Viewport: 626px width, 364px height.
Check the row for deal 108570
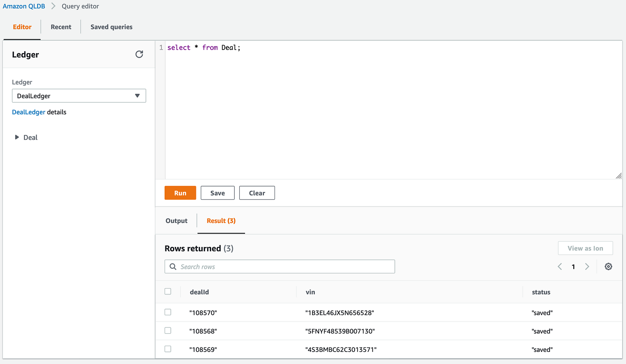click(x=168, y=312)
